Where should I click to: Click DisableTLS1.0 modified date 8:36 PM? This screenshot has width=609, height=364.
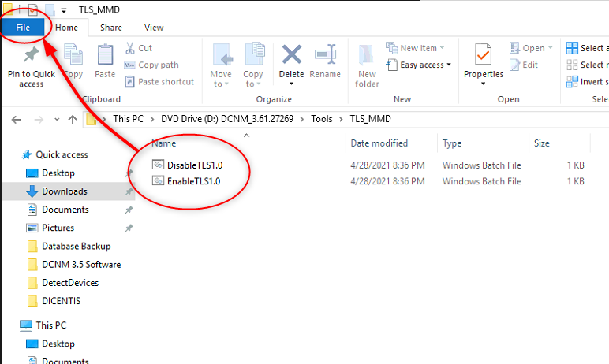387,165
